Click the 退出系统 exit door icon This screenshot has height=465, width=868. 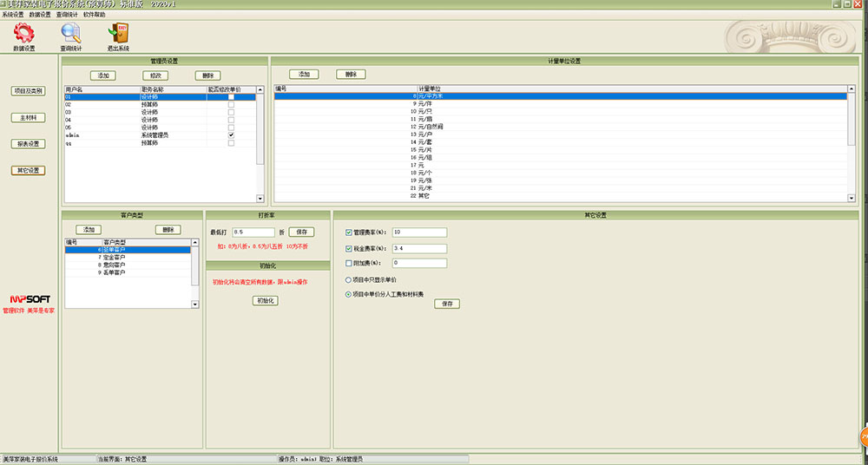point(118,34)
